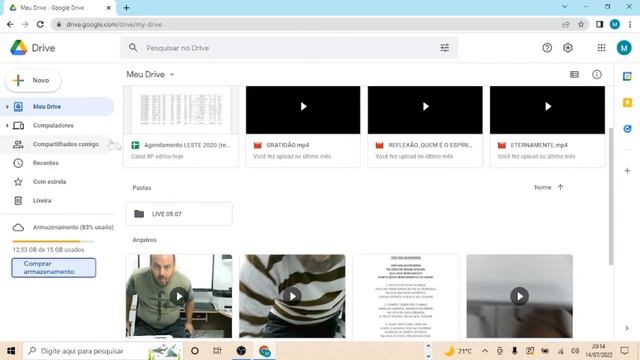
Task: Share this page icon in address bar
Action: [x=565, y=24]
